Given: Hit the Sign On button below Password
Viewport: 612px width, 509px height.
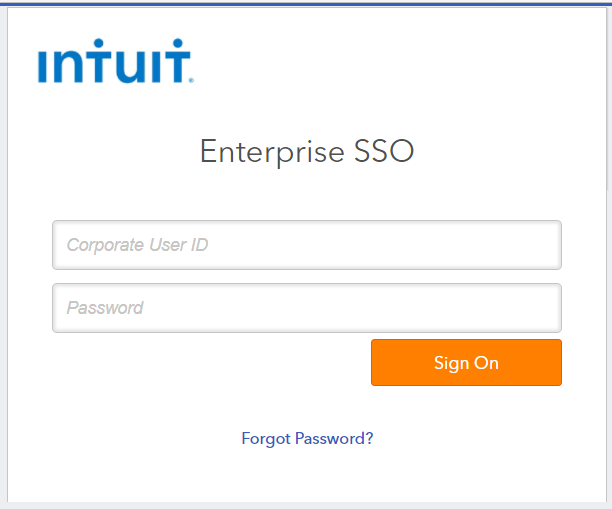Looking at the screenshot, I should pos(466,362).
